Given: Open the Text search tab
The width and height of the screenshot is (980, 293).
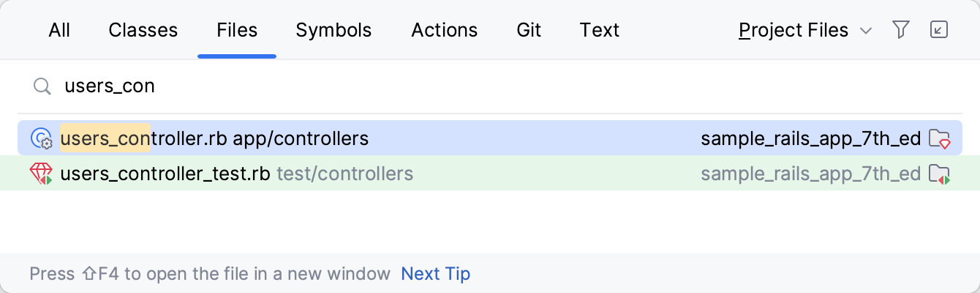Looking at the screenshot, I should click(x=600, y=30).
